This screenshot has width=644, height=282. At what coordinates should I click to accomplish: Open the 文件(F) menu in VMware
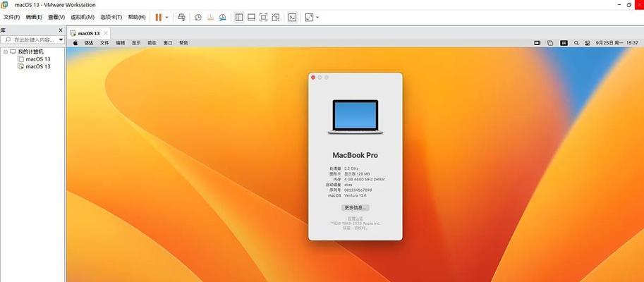click(x=11, y=17)
